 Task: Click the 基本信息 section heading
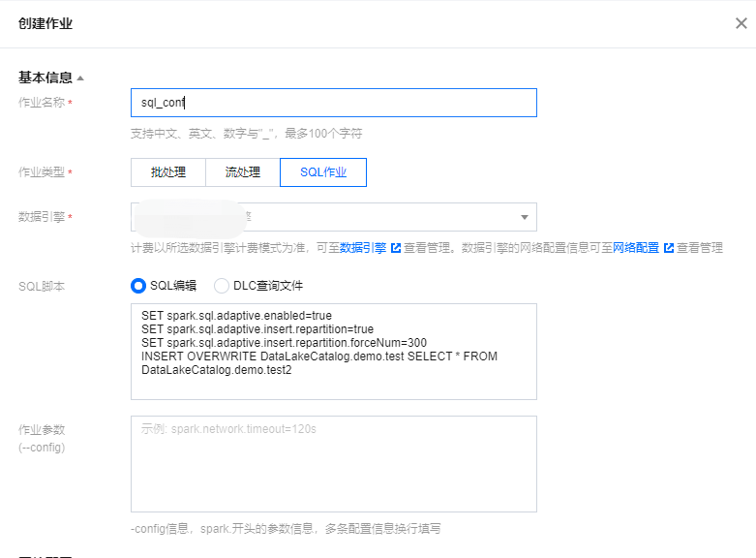click(45, 77)
